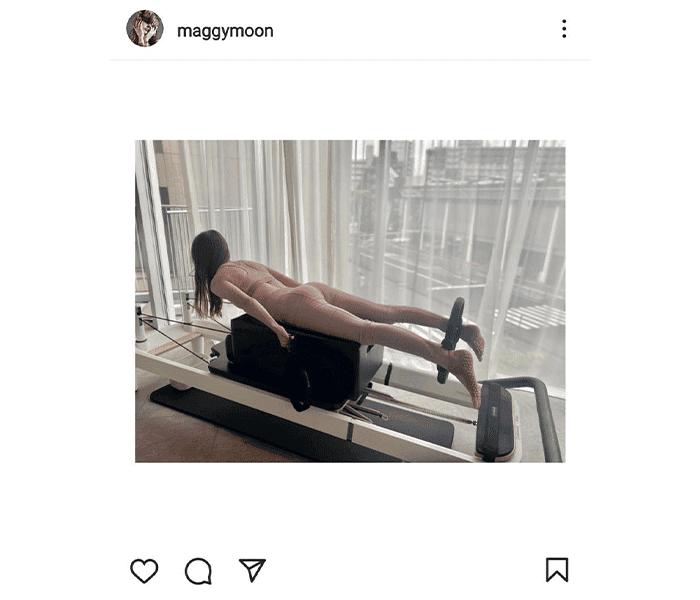The width and height of the screenshot is (700, 600).
Task: Toggle the heart to like maggymoon's photo
Action: click(x=144, y=570)
